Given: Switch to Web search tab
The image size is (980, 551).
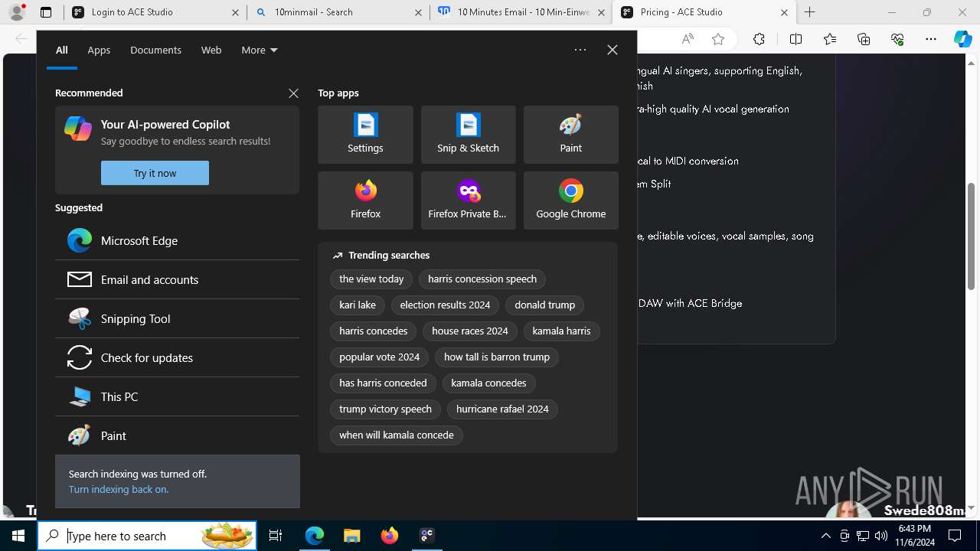Looking at the screenshot, I should pyautogui.click(x=211, y=50).
